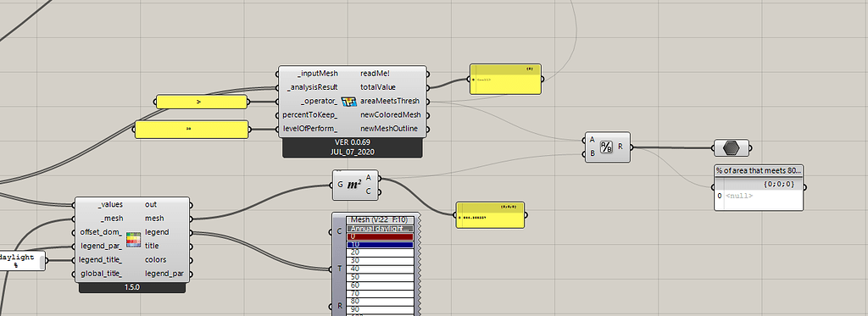Click input B of the Division component
This screenshot has height=316, width=868.
(593, 153)
